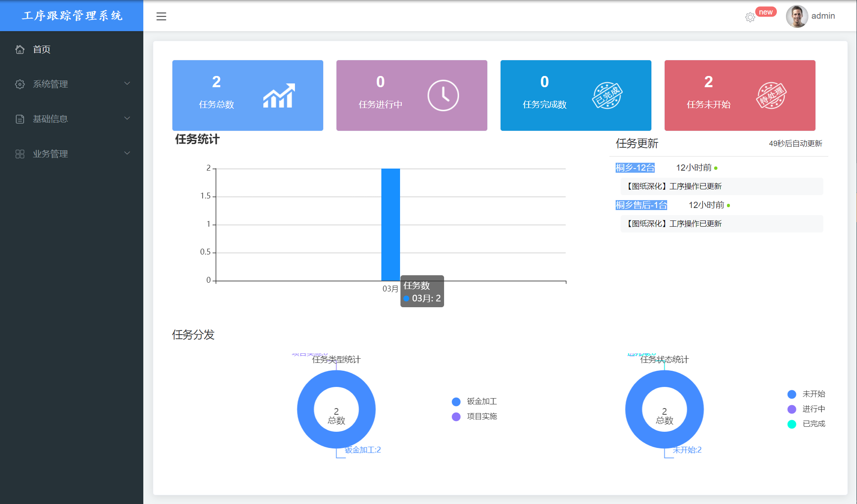Screen dimensions: 857x504
Task: Open the settings gear icon in header
Action: click(750, 17)
